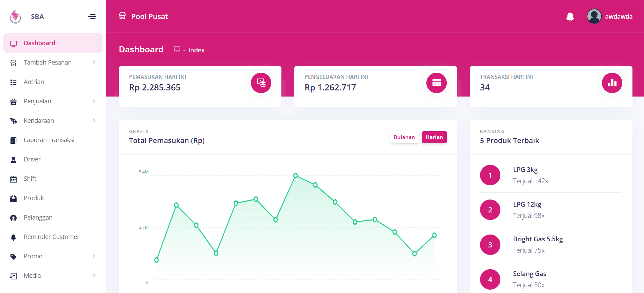Click rank 3 badge for Bright Gas 5.5kg
Viewport: 644px width, 293px height.
point(490,245)
